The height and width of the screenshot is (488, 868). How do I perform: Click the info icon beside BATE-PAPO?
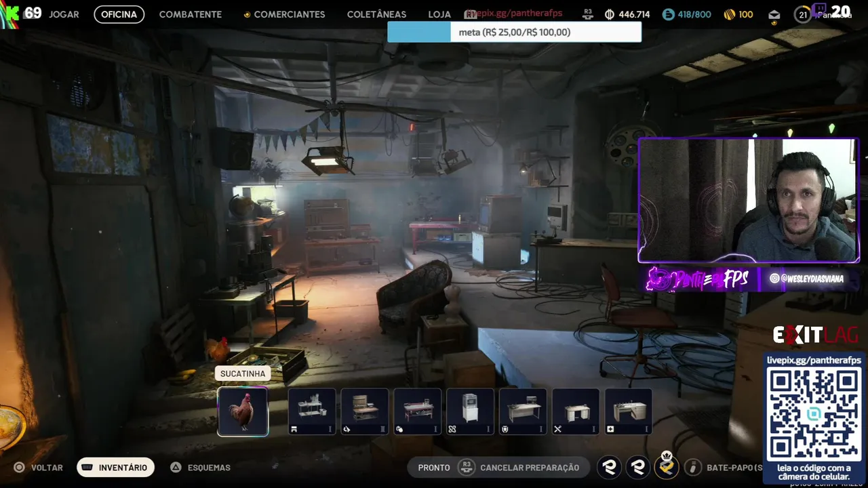tap(692, 467)
